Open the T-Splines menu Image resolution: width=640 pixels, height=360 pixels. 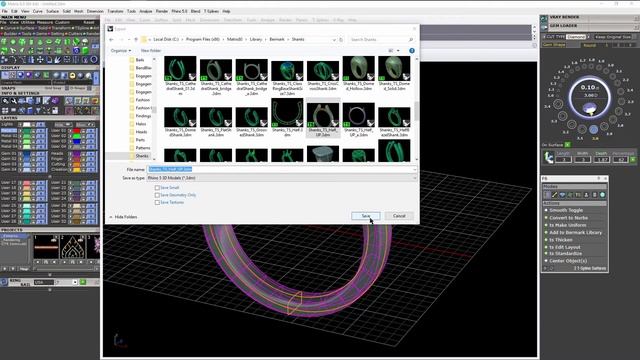pyautogui.click(x=212, y=11)
